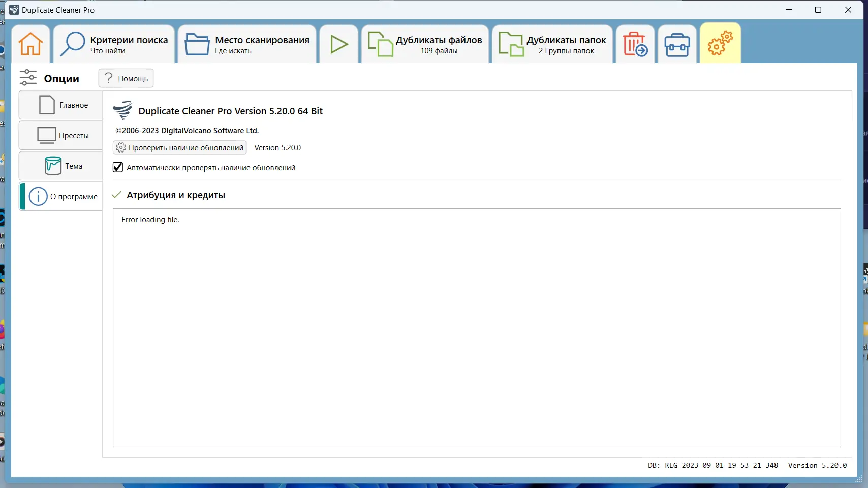Image resolution: width=868 pixels, height=488 pixels.
Task: Open the Тема theme options section
Action: [x=60, y=166]
